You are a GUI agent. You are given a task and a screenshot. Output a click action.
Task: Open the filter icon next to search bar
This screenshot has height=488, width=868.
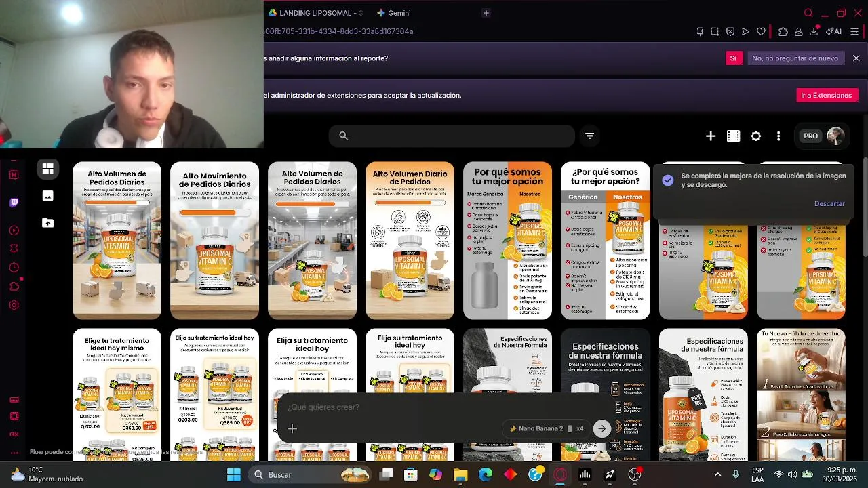(x=589, y=136)
